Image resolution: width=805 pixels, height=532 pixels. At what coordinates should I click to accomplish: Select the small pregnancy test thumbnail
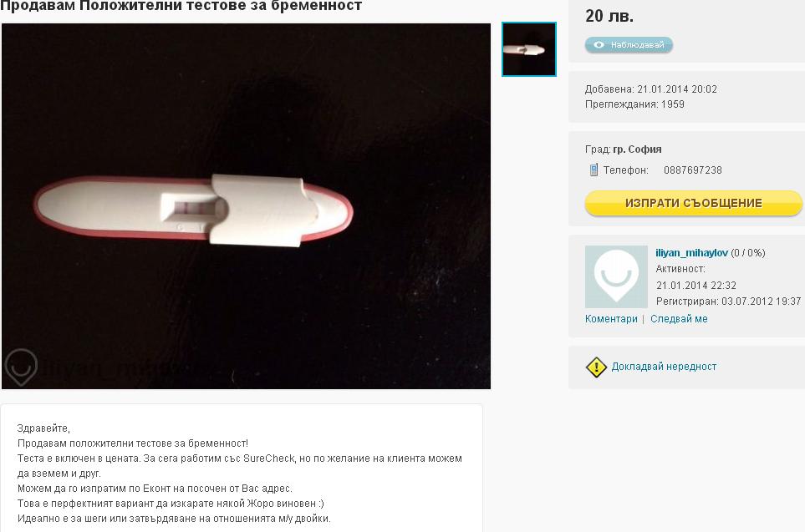click(x=529, y=49)
